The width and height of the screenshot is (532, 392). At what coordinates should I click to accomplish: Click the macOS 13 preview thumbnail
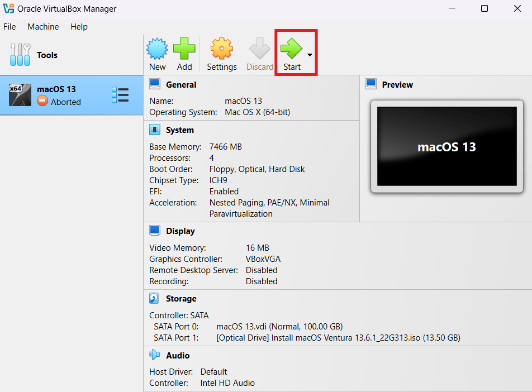coord(446,147)
